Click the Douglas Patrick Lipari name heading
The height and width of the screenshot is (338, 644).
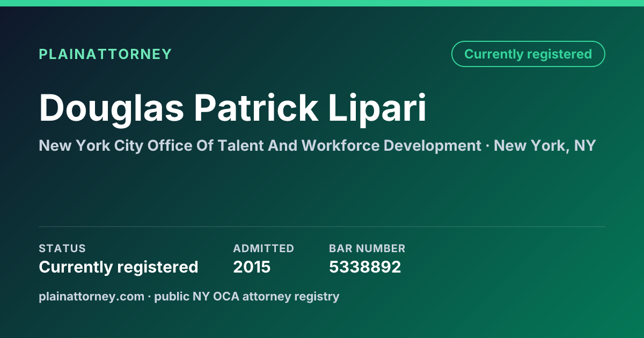(x=233, y=109)
